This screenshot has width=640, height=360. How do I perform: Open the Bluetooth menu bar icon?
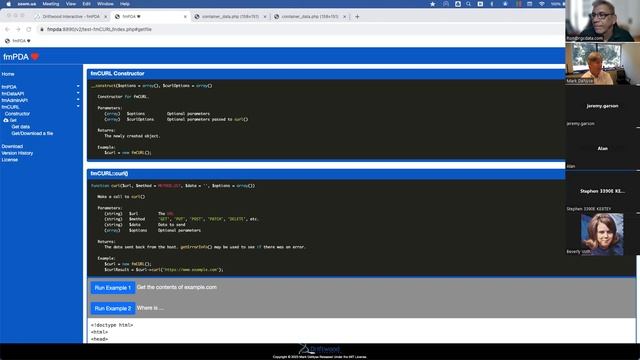pyautogui.click(x=492, y=4)
